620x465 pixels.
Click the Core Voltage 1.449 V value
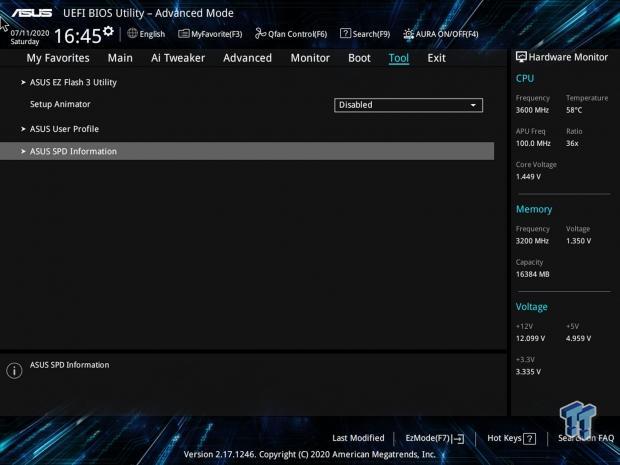click(528, 177)
